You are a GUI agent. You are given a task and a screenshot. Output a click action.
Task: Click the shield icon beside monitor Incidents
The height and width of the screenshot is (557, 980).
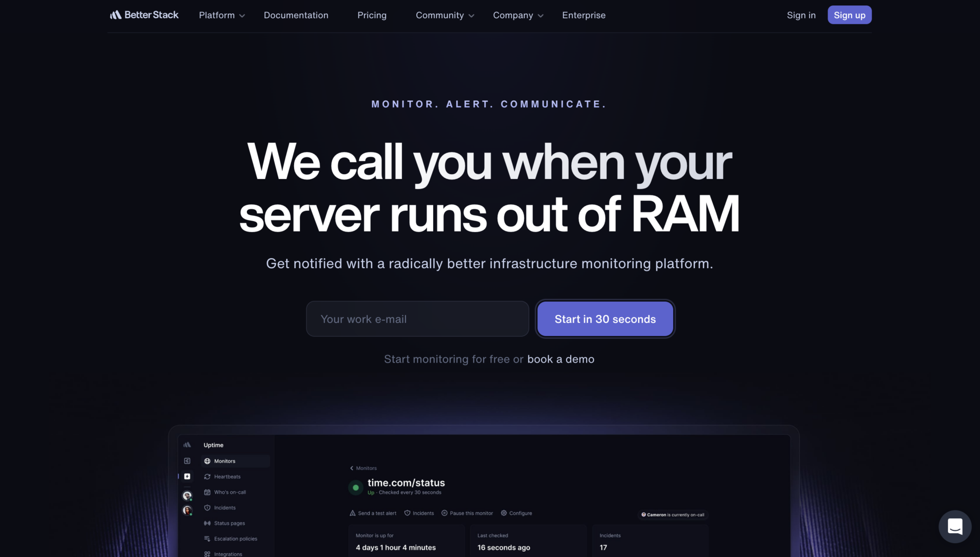[x=407, y=513]
